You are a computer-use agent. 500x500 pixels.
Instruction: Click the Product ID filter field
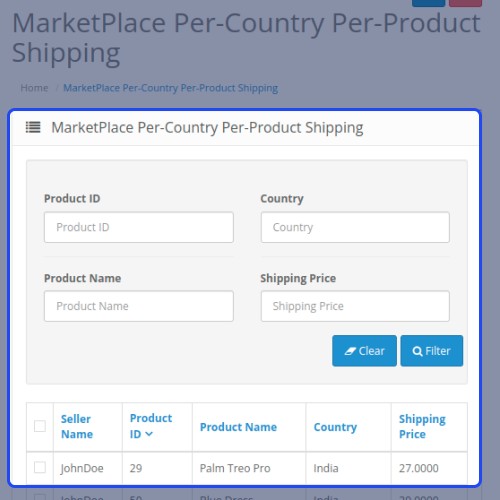tap(139, 227)
